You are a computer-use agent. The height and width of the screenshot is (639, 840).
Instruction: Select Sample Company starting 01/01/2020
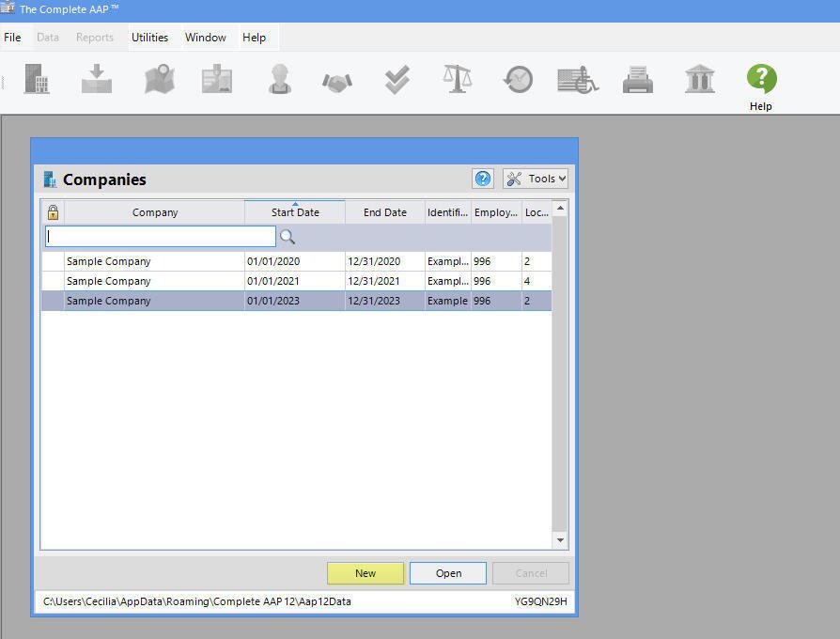(296, 261)
